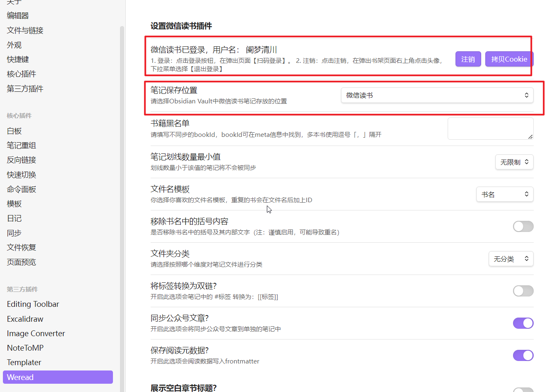Open the 笔记划线数量最小值 dropdown showing 无限制
Screen dimensions: 549x392
(514, 162)
